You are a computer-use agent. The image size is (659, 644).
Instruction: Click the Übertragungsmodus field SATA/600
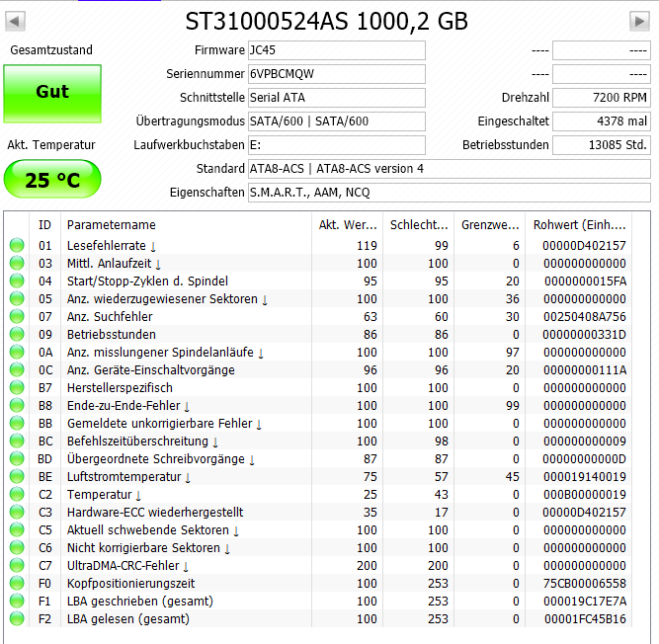point(337,121)
